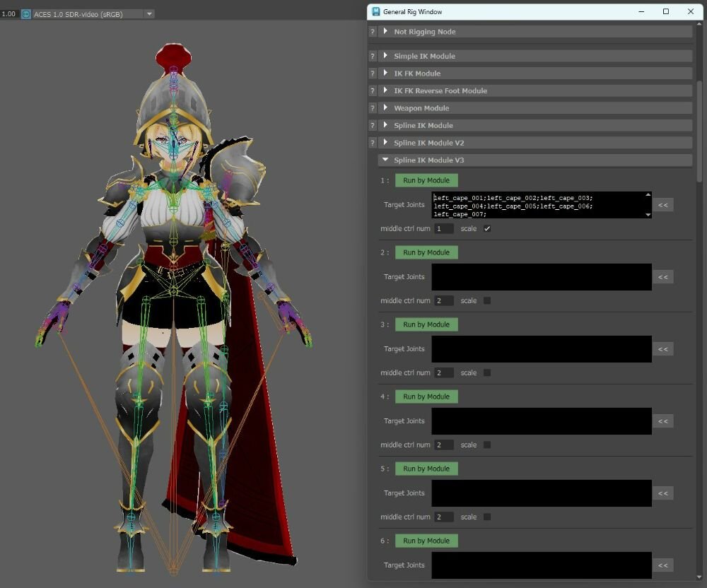
Task: Click the color management icon next to ACES
Action: pos(26,14)
